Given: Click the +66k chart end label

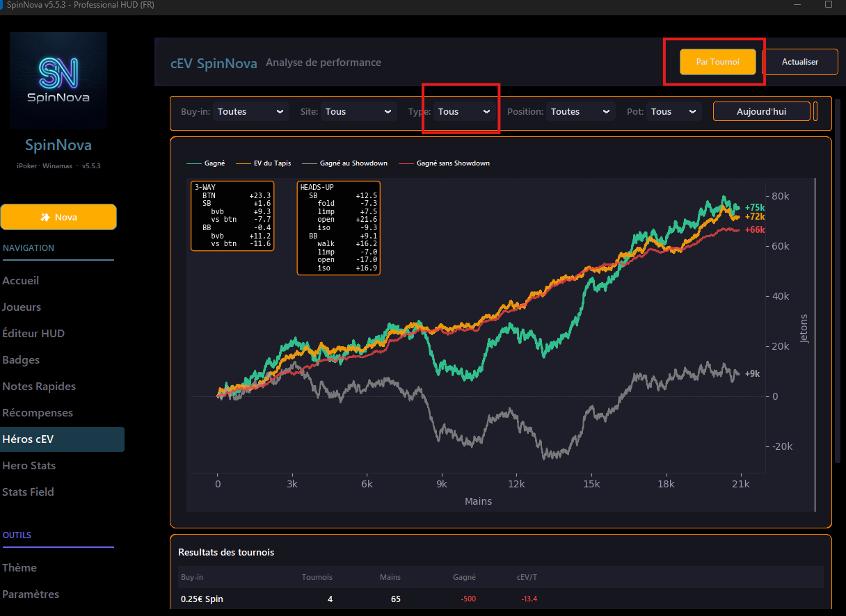Looking at the screenshot, I should click(755, 229).
